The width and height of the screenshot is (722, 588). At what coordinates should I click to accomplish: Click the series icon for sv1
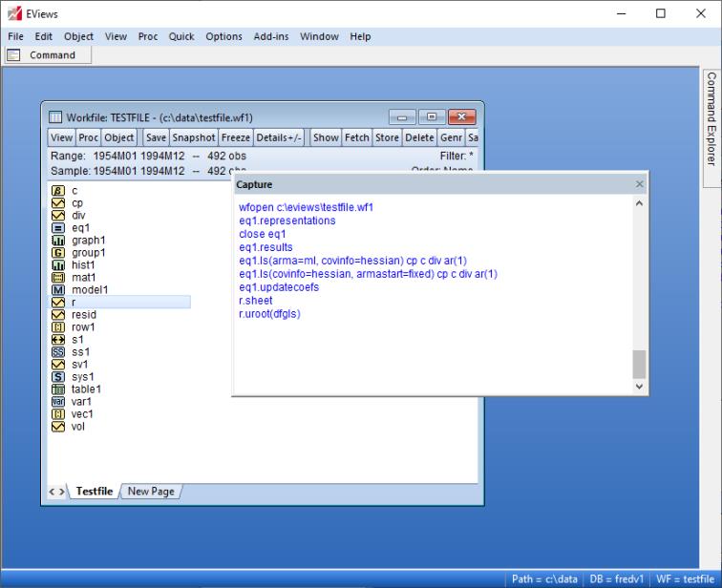(x=58, y=365)
